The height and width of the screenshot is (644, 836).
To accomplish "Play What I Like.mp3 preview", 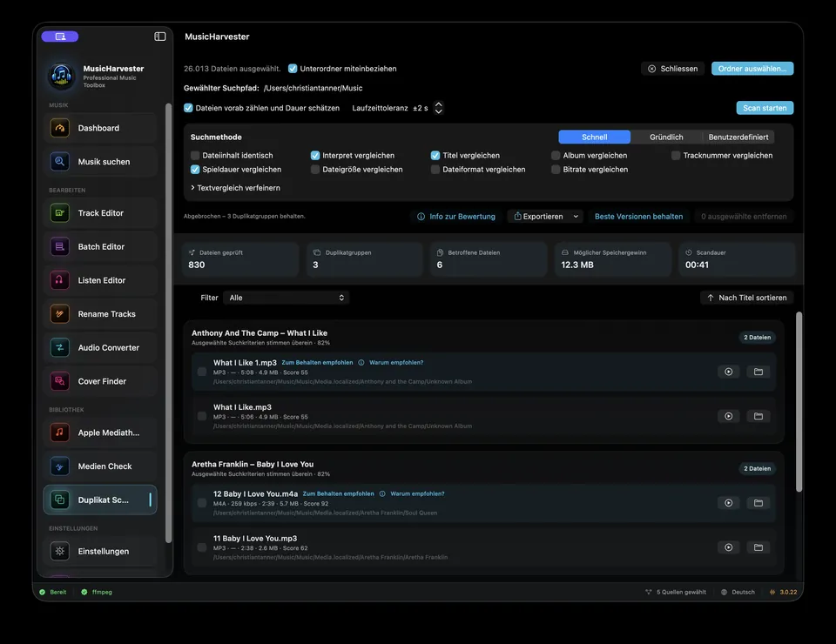I will pos(728,416).
